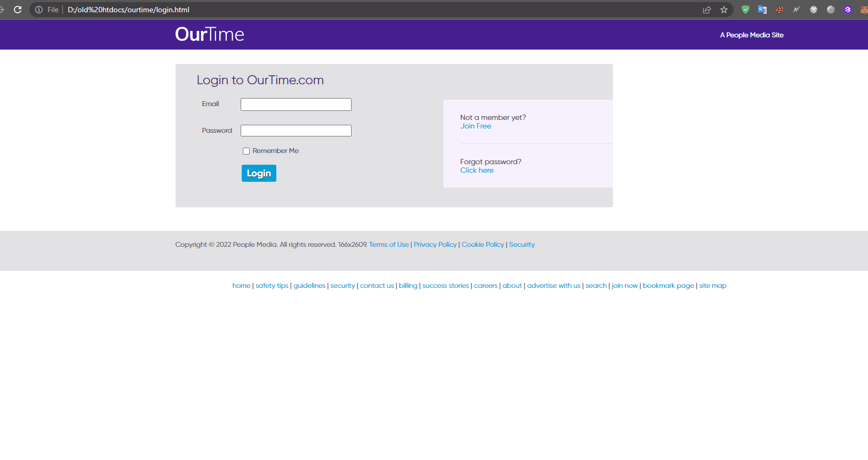View site information via the info icon
The image size is (868, 460).
click(39, 10)
